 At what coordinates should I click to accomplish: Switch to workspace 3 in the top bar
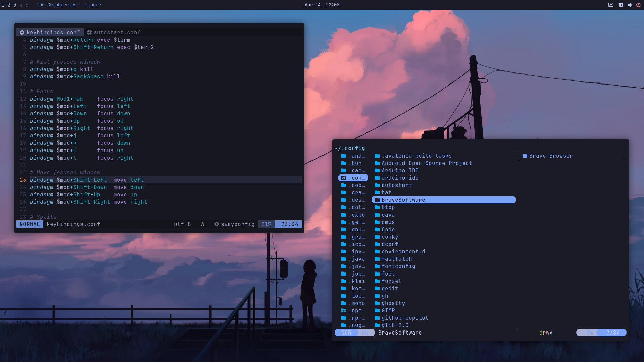[x=14, y=5]
